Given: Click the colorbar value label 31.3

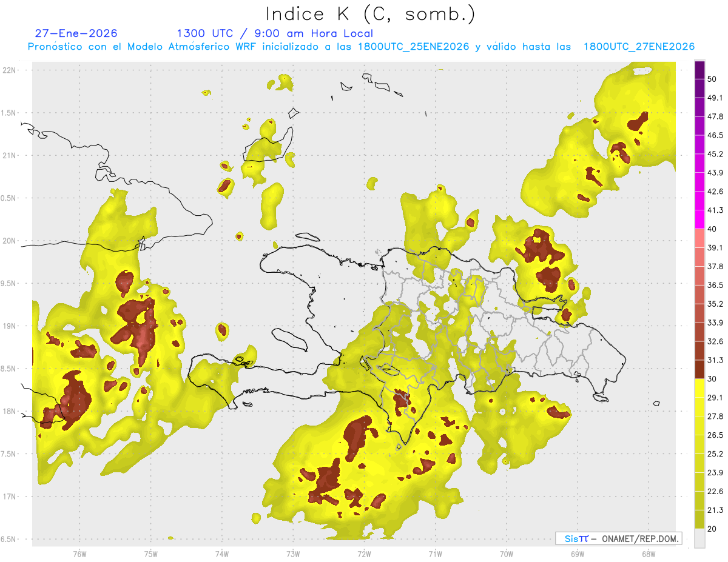Looking at the screenshot, I should [x=715, y=360].
